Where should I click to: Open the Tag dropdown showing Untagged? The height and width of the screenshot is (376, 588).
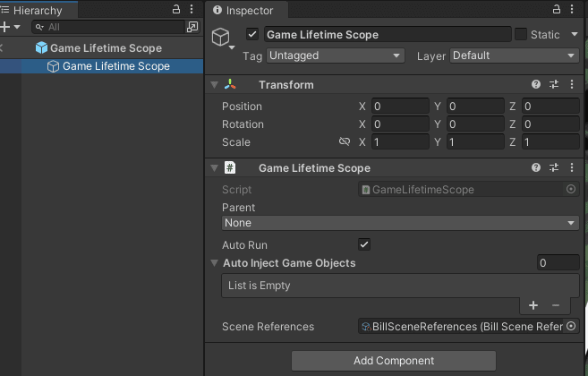[336, 56]
